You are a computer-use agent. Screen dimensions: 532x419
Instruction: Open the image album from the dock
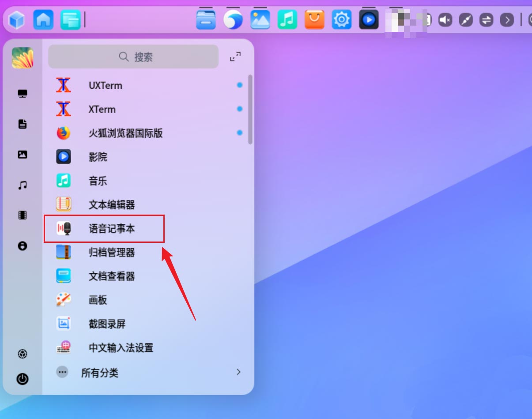point(260,19)
